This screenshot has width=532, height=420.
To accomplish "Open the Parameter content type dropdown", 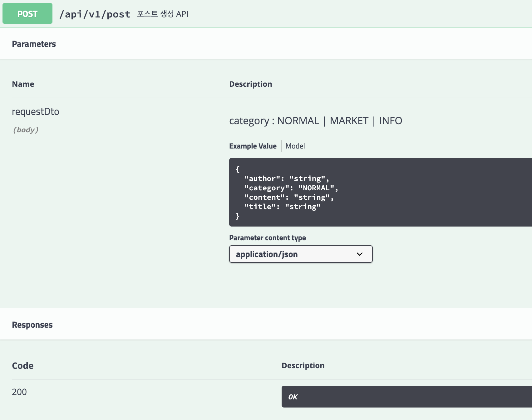I will coord(301,254).
